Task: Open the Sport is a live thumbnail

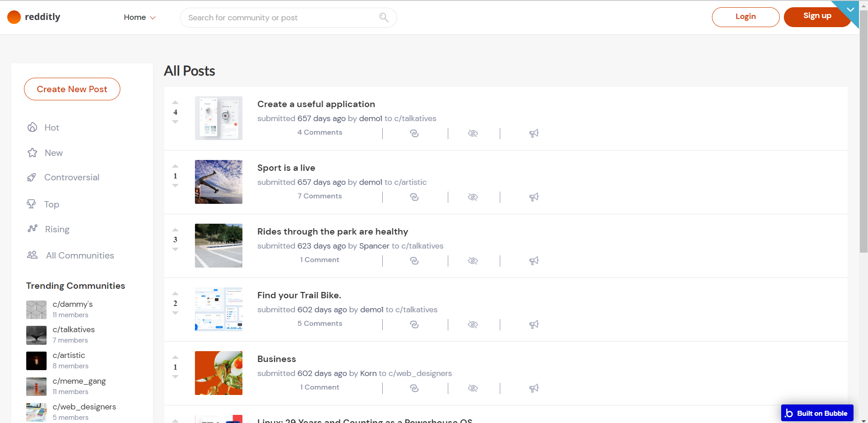Action: tap(218, 182)
